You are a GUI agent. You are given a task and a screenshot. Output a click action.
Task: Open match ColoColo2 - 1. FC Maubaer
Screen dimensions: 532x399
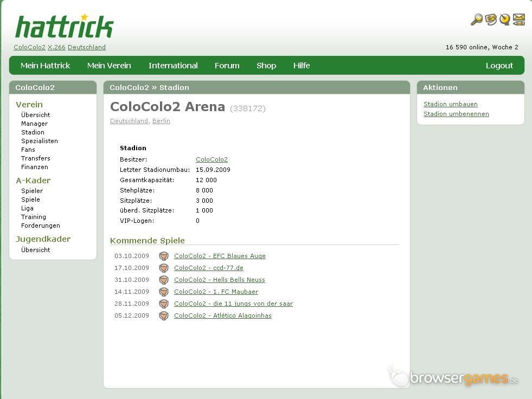(216, 292)
